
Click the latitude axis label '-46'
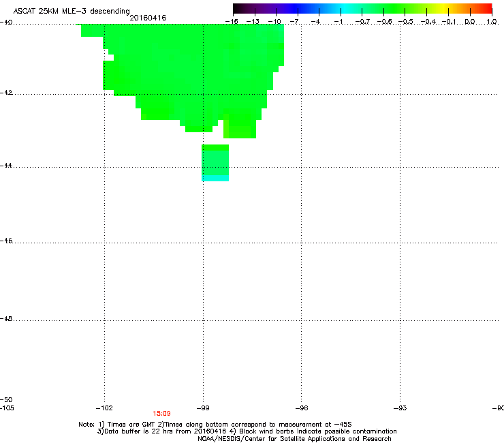pos(6,241)
